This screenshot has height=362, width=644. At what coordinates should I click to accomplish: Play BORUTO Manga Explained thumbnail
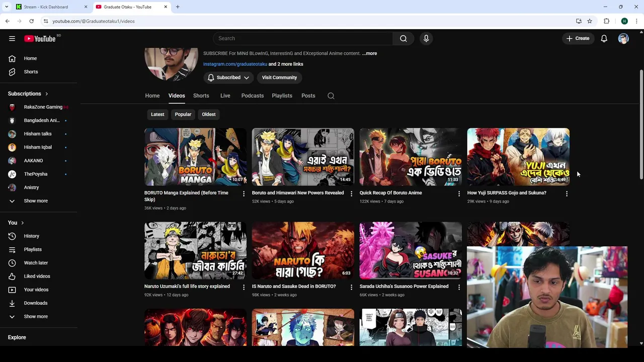point(195,157)
